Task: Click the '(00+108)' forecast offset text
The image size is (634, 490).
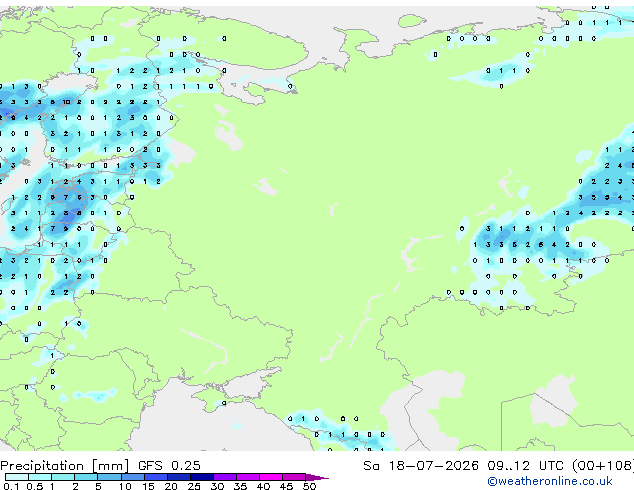Action: [x=603, y=466]
